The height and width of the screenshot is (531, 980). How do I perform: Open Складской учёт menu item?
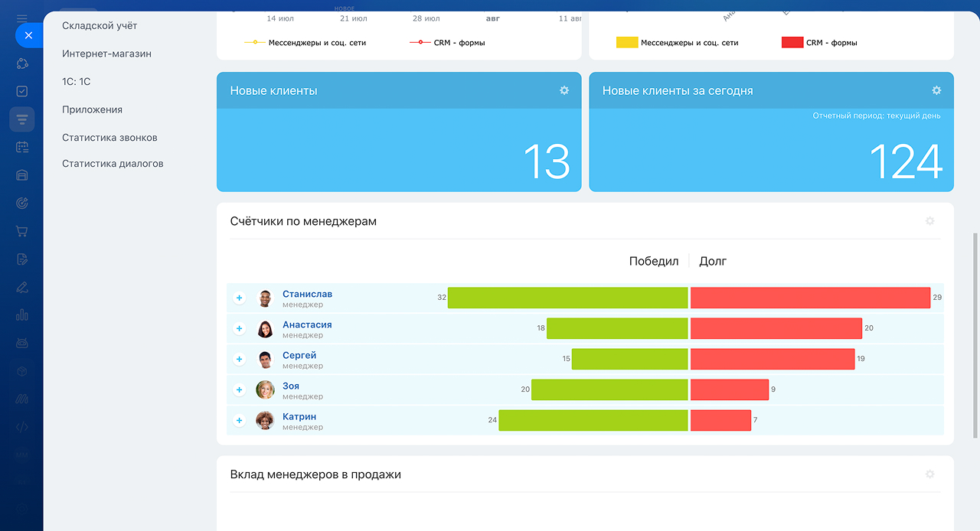pyautogui.click(x=100, y=25)
